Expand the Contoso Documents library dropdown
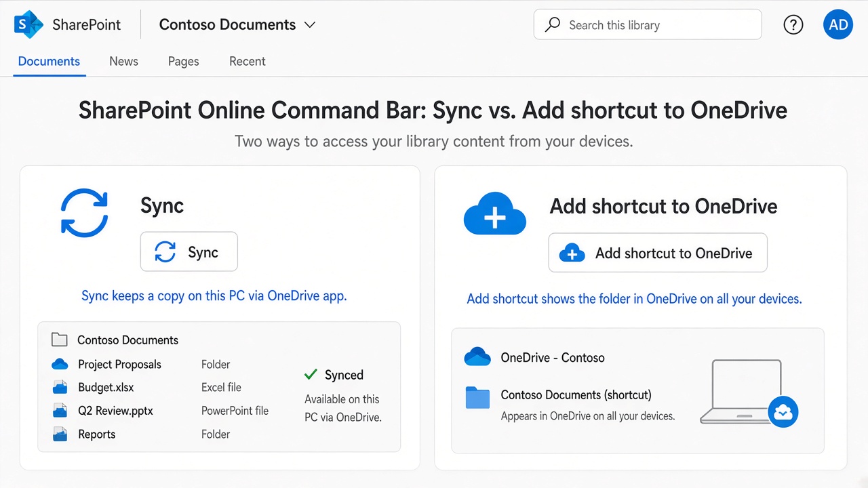The height and width of the screenshot is (488, 868). pos(310,25)
